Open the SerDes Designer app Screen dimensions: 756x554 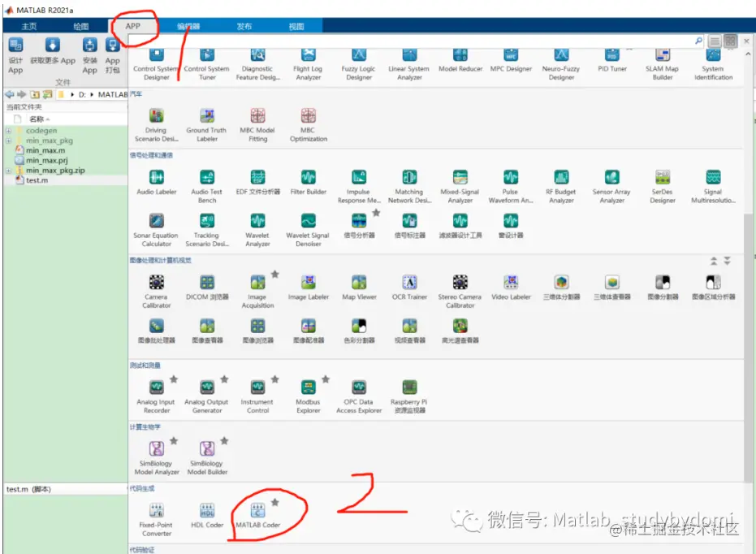coord(663,187)
